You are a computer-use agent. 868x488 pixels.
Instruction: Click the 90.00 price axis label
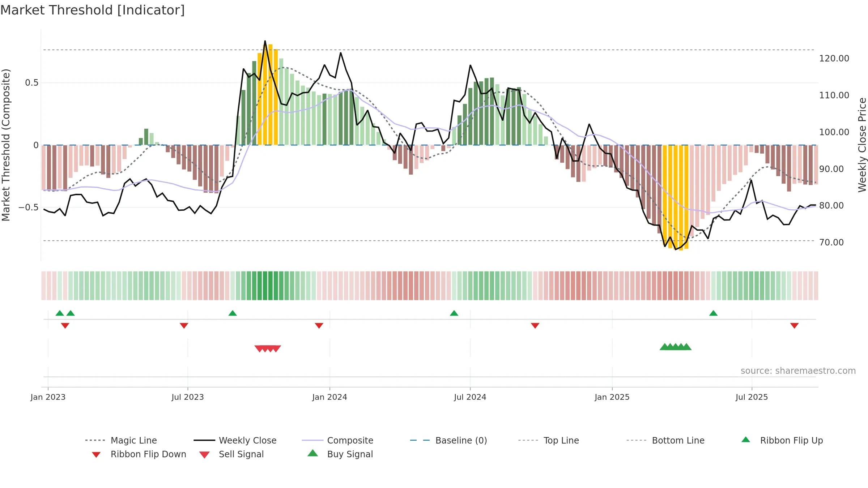831,169
